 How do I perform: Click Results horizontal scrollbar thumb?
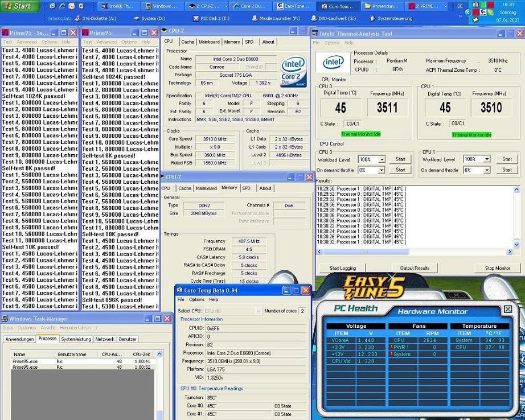click(366, 252)
